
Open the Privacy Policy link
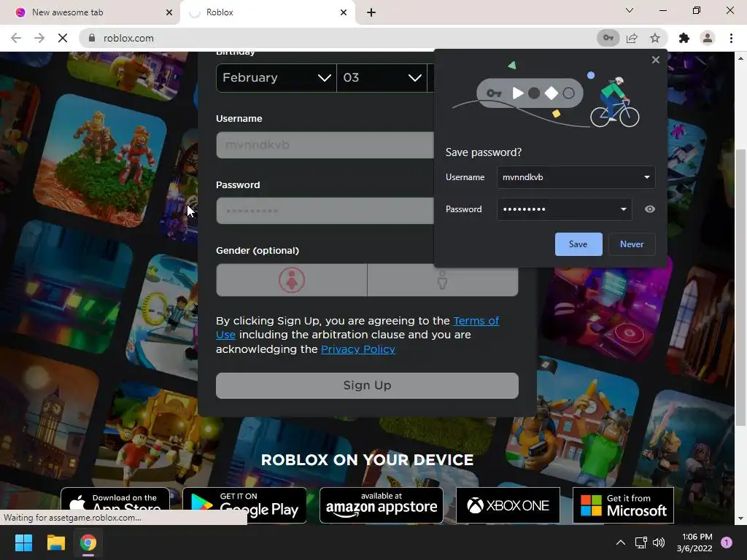[x=357, y=349]
